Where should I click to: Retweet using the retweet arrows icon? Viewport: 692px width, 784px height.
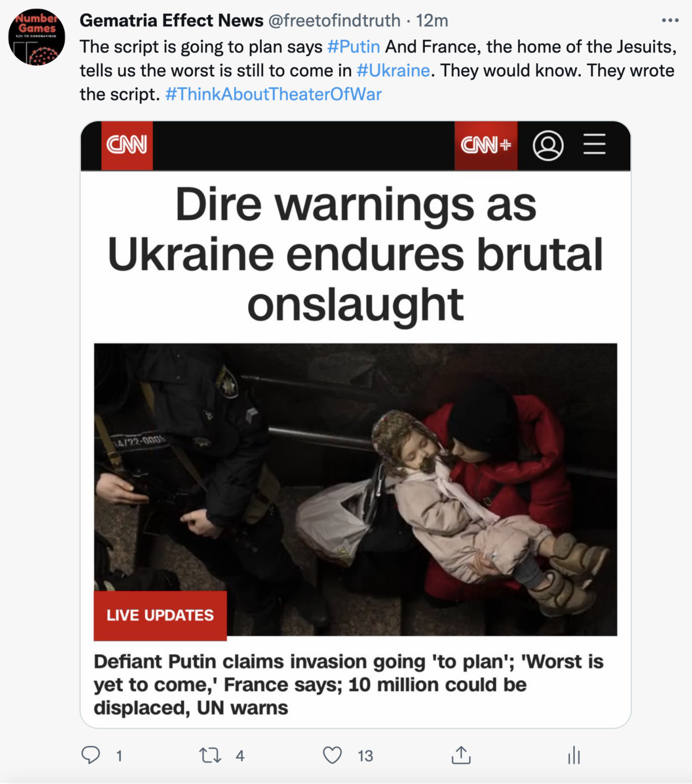pos(210,755)
